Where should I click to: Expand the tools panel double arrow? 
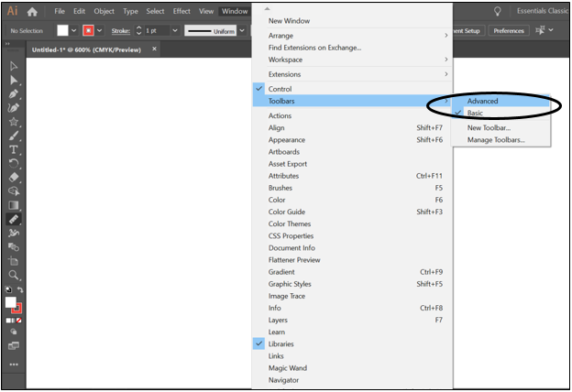click(7, 44)
